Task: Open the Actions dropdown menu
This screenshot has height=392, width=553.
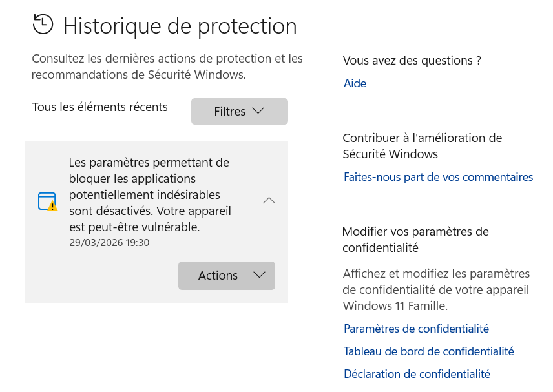Action: pos(226,275)
